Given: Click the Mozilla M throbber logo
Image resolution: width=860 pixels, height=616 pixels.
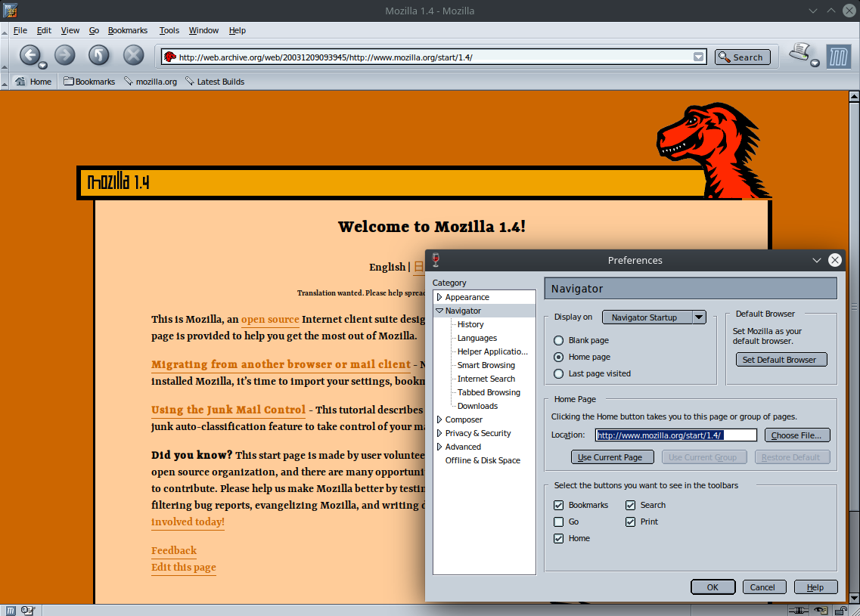Looking at the screenshot, I should [839, 57].
